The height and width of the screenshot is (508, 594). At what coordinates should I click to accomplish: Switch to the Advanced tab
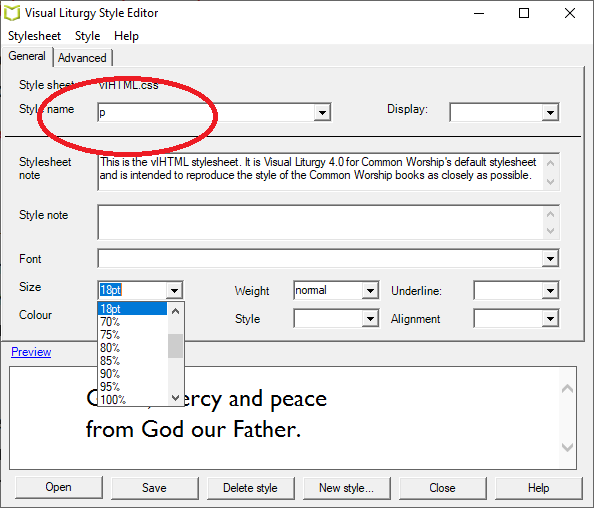[x=82, y=58]
